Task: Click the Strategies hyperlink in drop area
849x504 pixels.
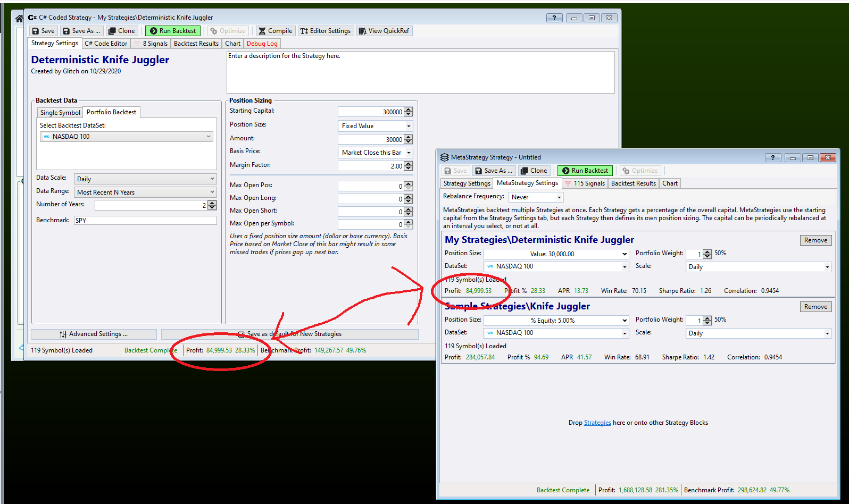Action: (x=597, y=423)
